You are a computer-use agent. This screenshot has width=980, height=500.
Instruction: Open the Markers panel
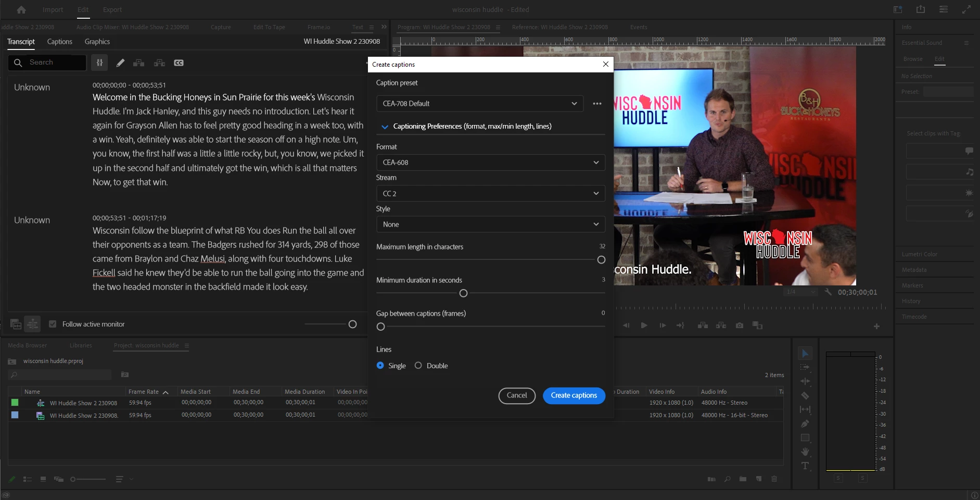coord(912,285)
